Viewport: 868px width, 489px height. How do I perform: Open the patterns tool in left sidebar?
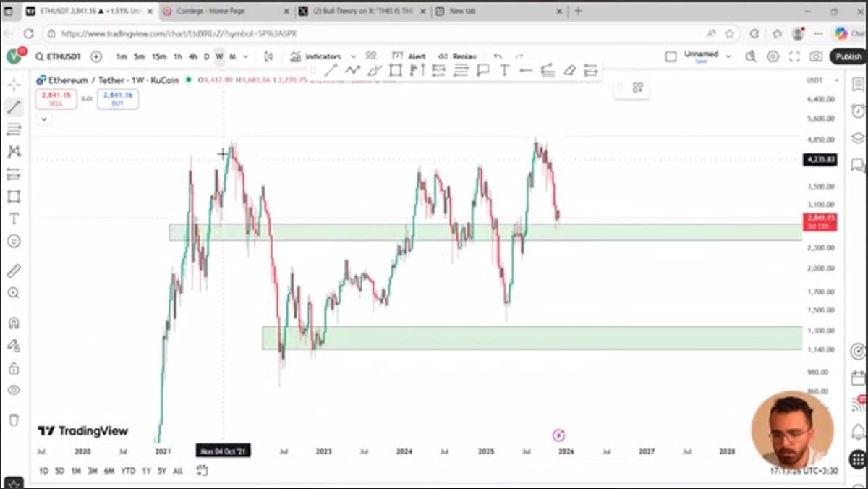tap(14, 152)
